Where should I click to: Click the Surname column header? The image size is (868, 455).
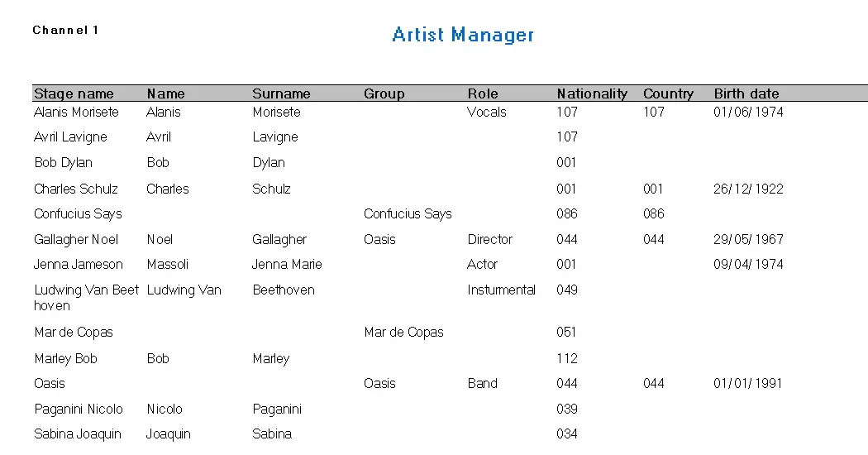coord(281,93)
